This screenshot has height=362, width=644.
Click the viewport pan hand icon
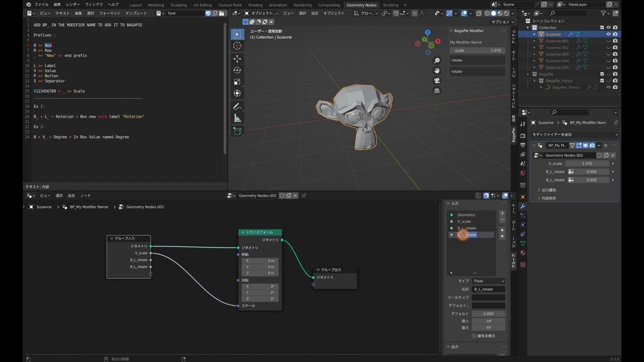click(x=437, y=70)
